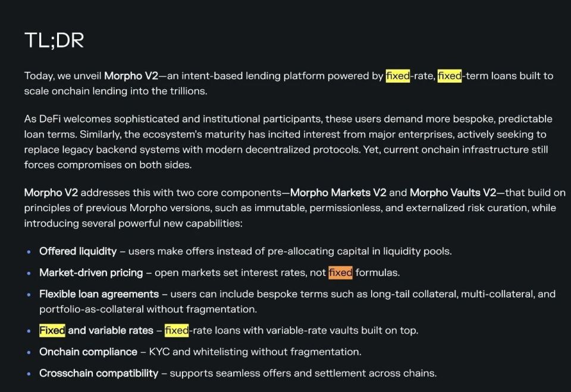Click the bold "Morpho Vaults V2" text

click(x=453, y=193)
